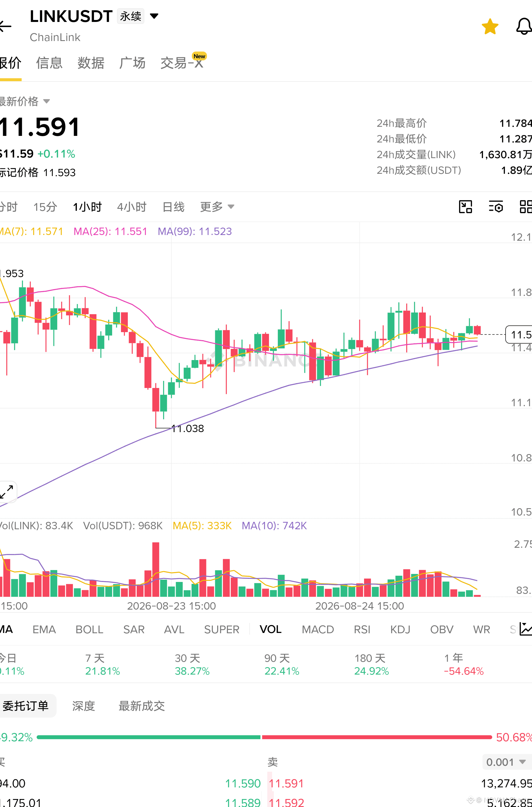Viewport: 532px width, 807px height.
Task: Expand the 0.001 precision dropdown
Action: pos(507,762)
